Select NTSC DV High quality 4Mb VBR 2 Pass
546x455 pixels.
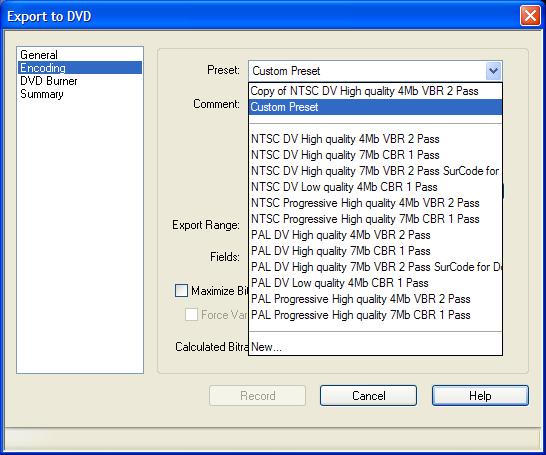(x=375, y=139)
